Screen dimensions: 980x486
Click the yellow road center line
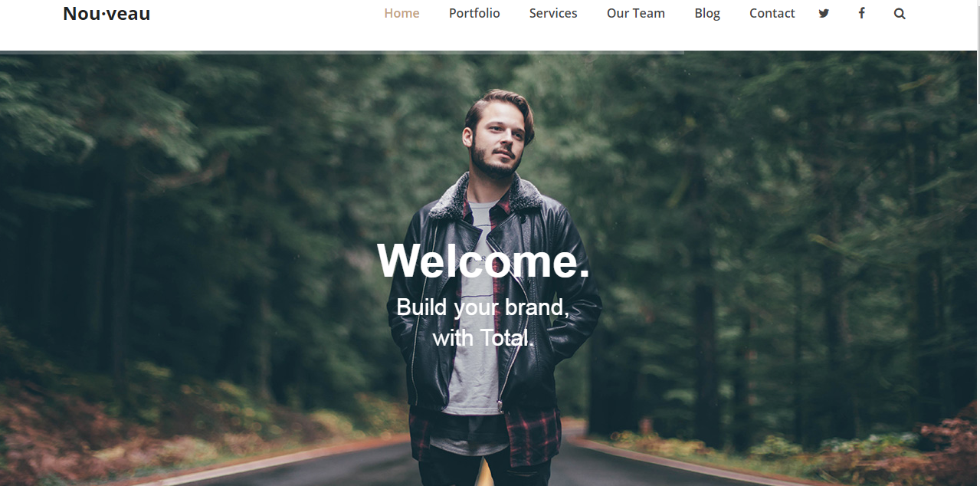(484, 472)
